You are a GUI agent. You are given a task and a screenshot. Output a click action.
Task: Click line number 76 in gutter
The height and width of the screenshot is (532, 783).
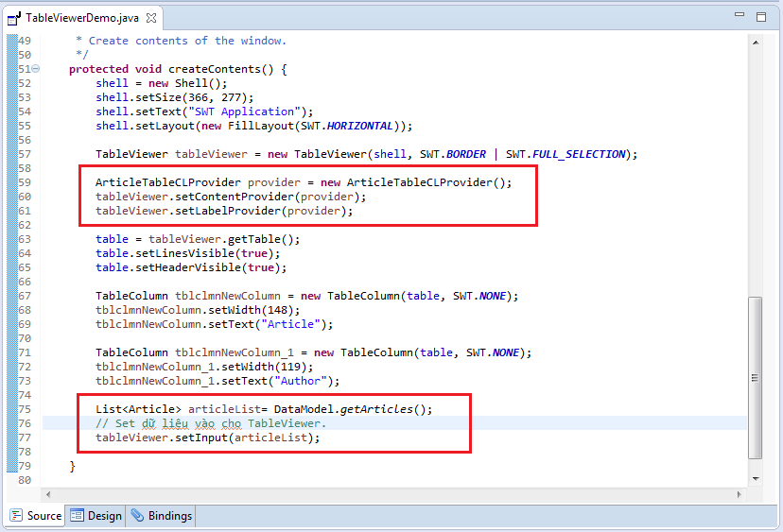(25, 423)
